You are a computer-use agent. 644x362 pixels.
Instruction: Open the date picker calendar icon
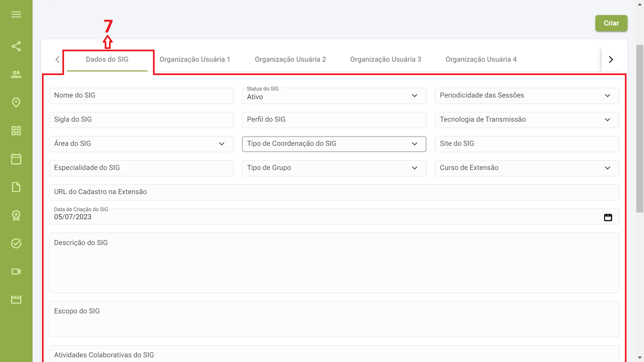(x=608, y=217)
